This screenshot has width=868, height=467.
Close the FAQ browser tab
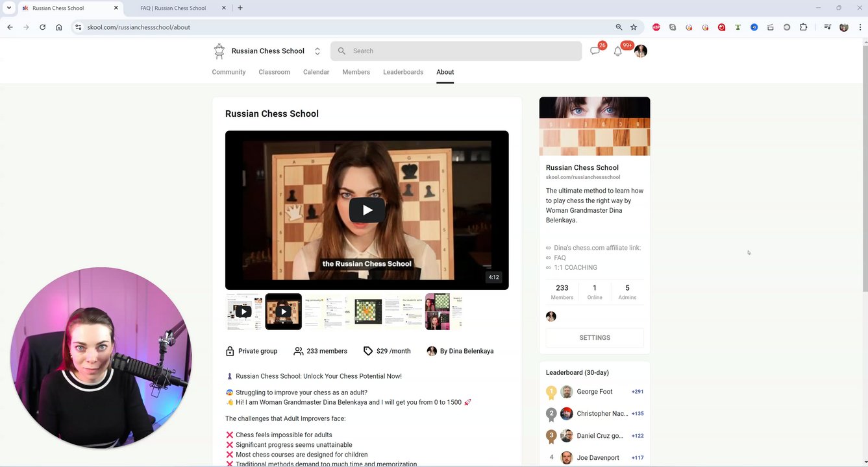click(224, 8)
